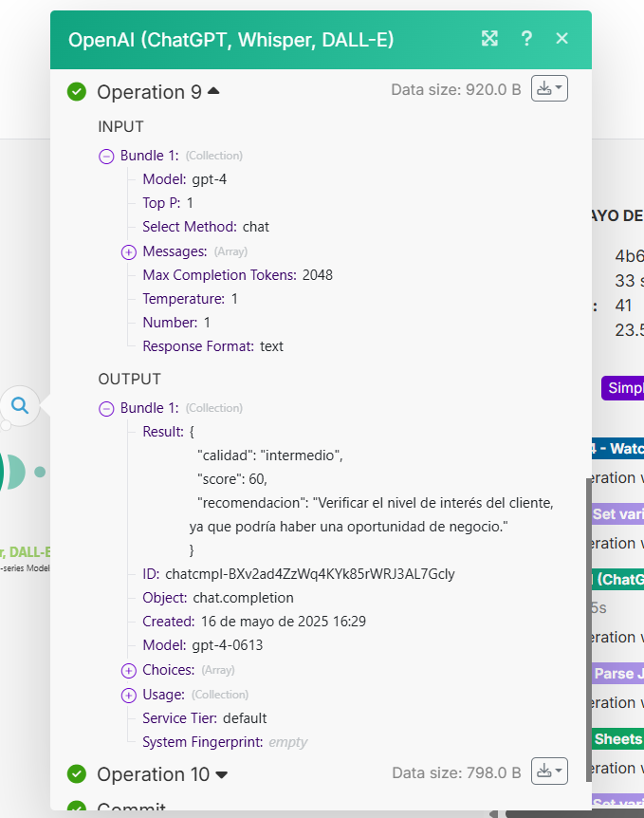Screen dimensions: 644x818
Task: Click Data size 920.0 B label
Action: [456, 90]
